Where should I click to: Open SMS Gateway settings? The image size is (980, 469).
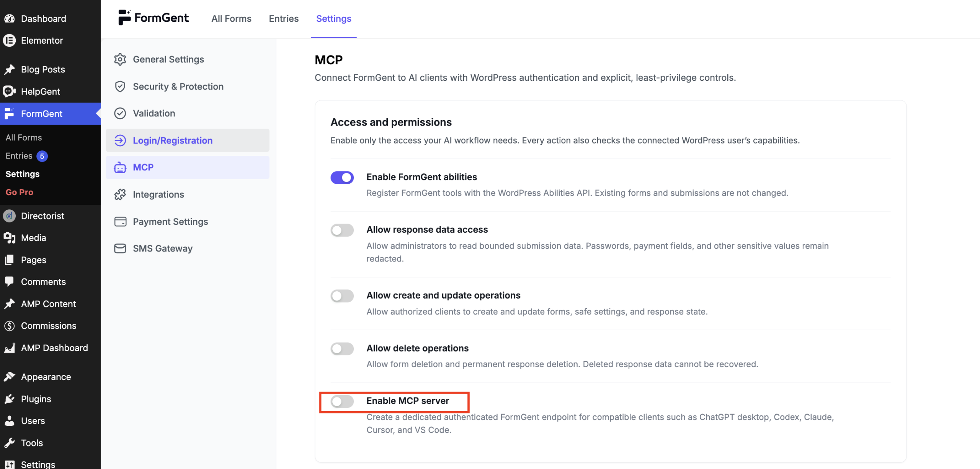[188, 248]
